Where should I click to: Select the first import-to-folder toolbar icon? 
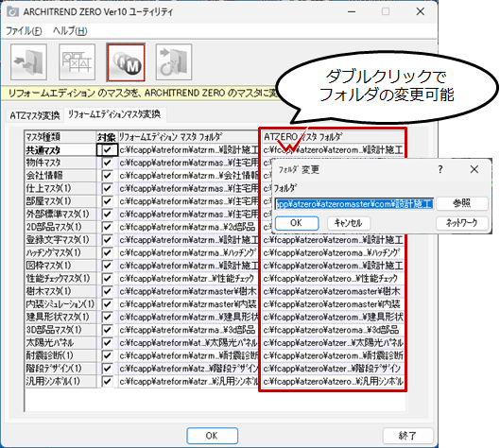coord(28,61)
